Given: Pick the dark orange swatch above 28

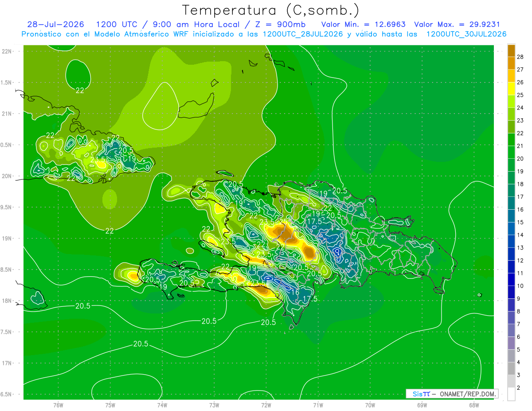Looking at the screenshot, I should (511, 51).
